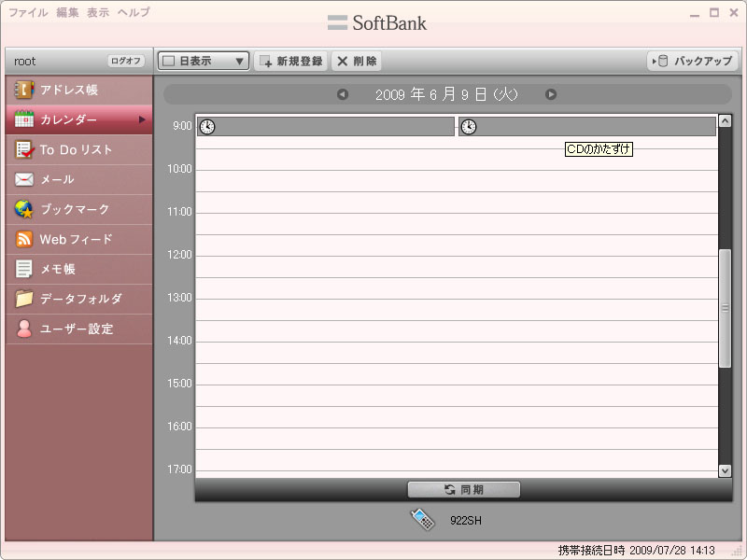
Task: Click the ログオフ logoff button
Action: pos(126,62)
